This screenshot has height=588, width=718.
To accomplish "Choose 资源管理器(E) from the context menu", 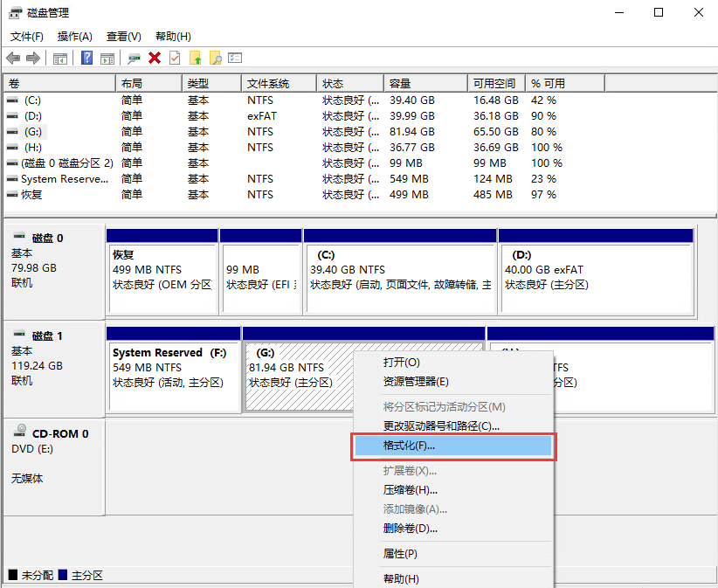I will (452, 382).
